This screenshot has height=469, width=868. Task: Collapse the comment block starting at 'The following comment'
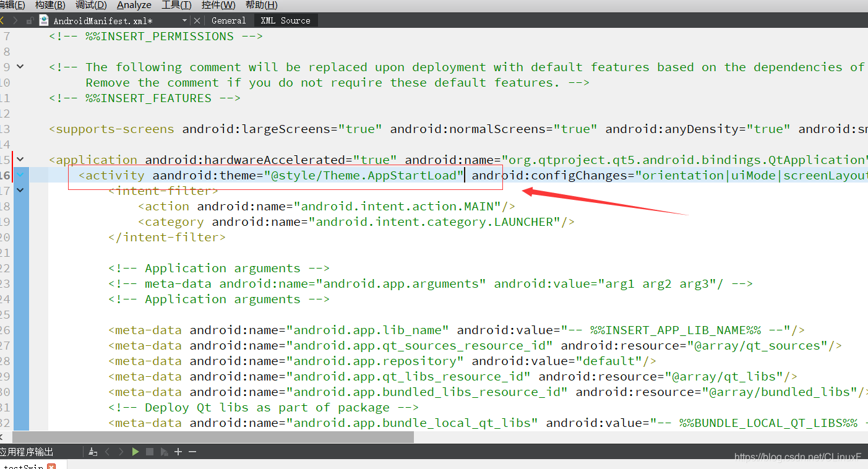(20, 66)
